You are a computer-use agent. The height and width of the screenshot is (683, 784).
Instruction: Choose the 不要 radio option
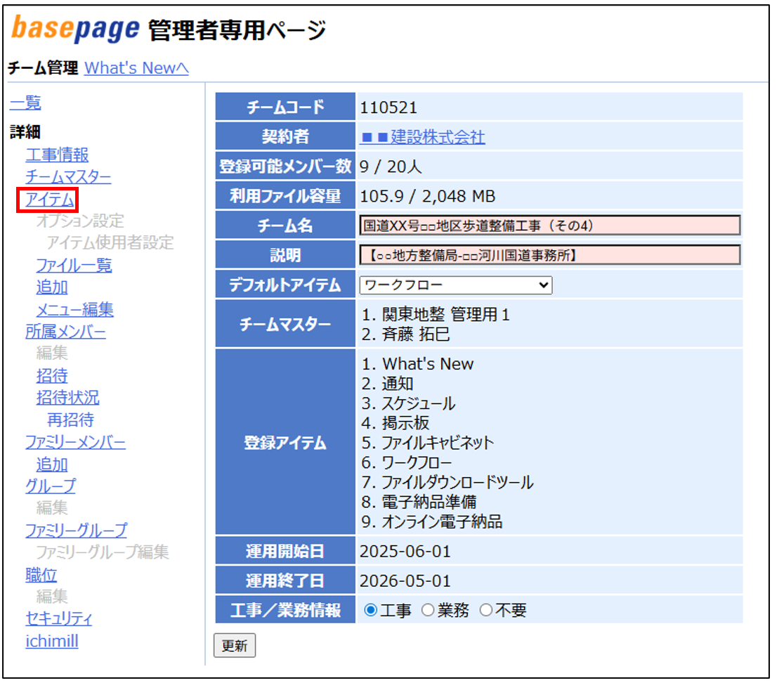pos(486,611)
